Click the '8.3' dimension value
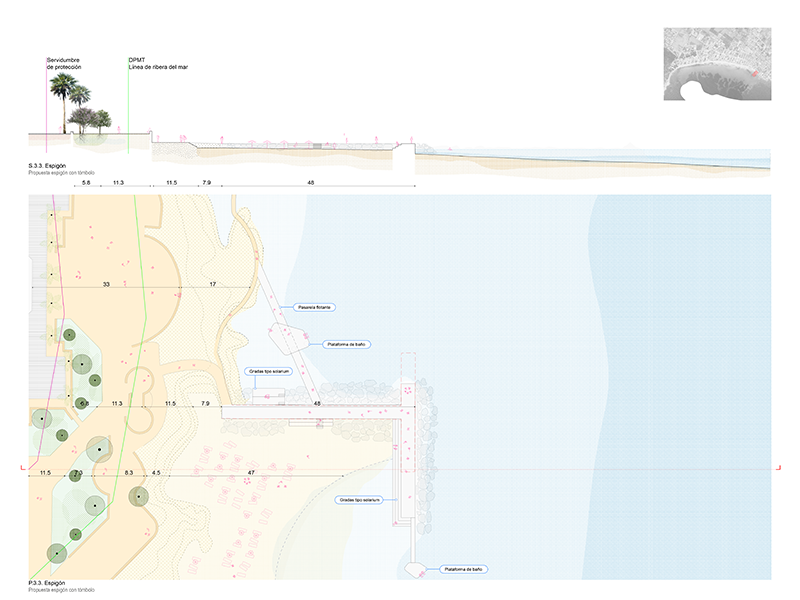The height and width of the screenshot is (600, 800). (129, 471)
